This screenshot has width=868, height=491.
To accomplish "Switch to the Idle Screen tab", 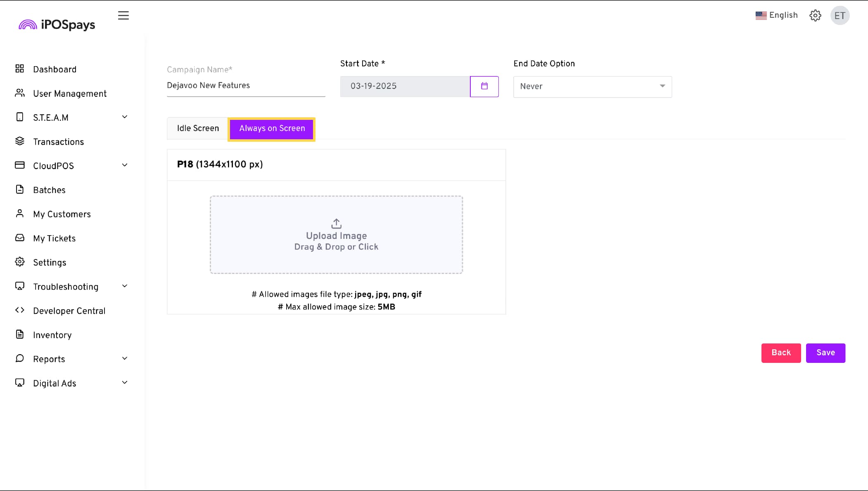I will click(198, 129).
